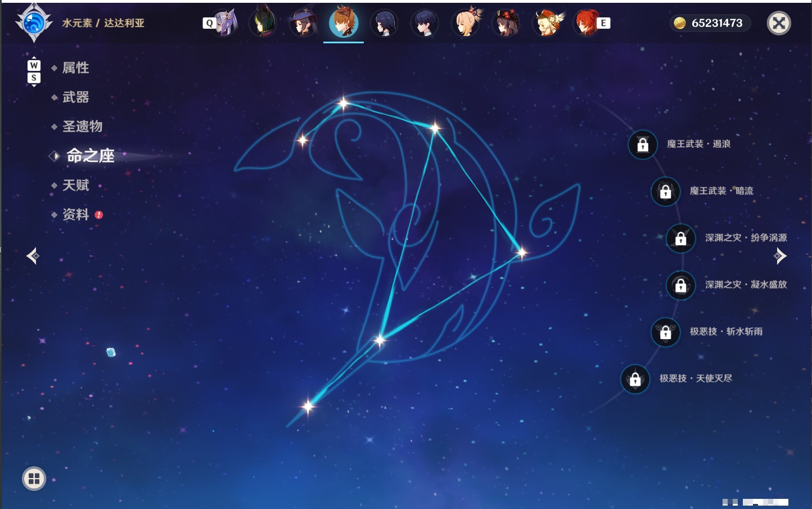
Task: Select the green-haired character portrait, second in row
Action: click(263, 22)
